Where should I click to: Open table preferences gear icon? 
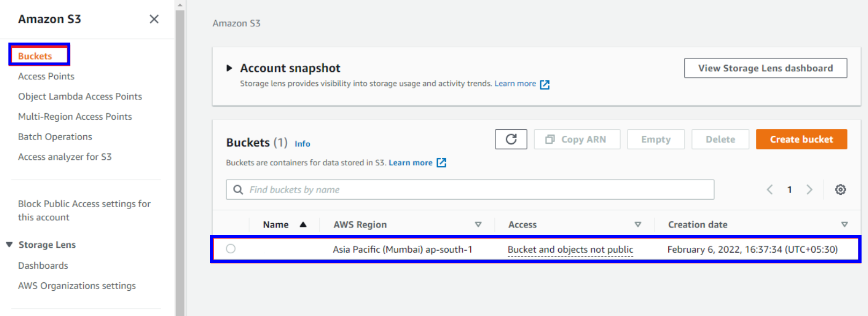pyautogui.click(x=841, y=189)
